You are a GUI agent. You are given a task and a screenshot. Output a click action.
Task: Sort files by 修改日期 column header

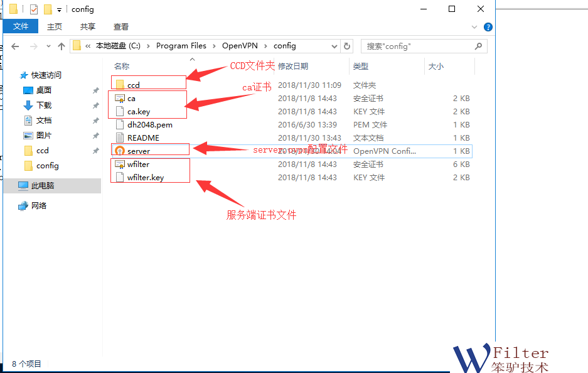(x=293, y=67)
